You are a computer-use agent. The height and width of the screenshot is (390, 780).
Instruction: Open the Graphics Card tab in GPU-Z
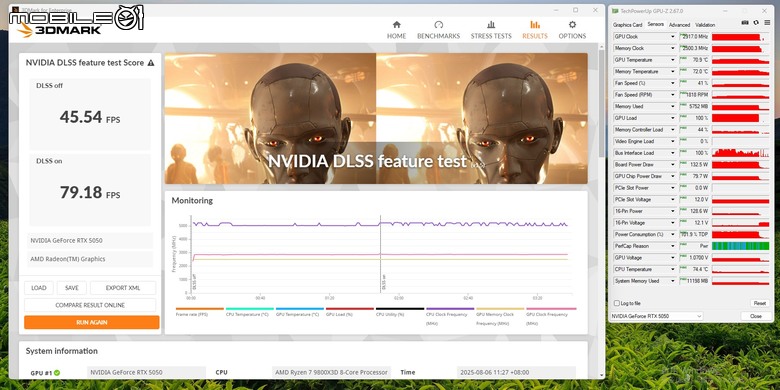627,24
